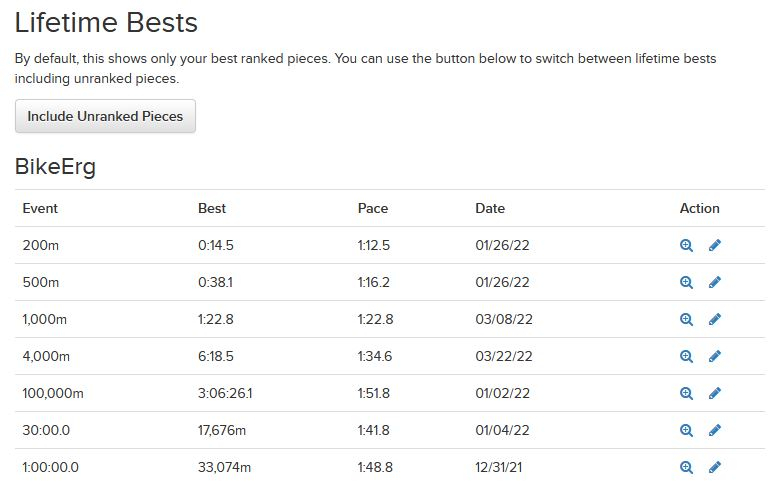Select the Pace column header
The width and height of the screenshot is (780, 493).
pos(373,208)
